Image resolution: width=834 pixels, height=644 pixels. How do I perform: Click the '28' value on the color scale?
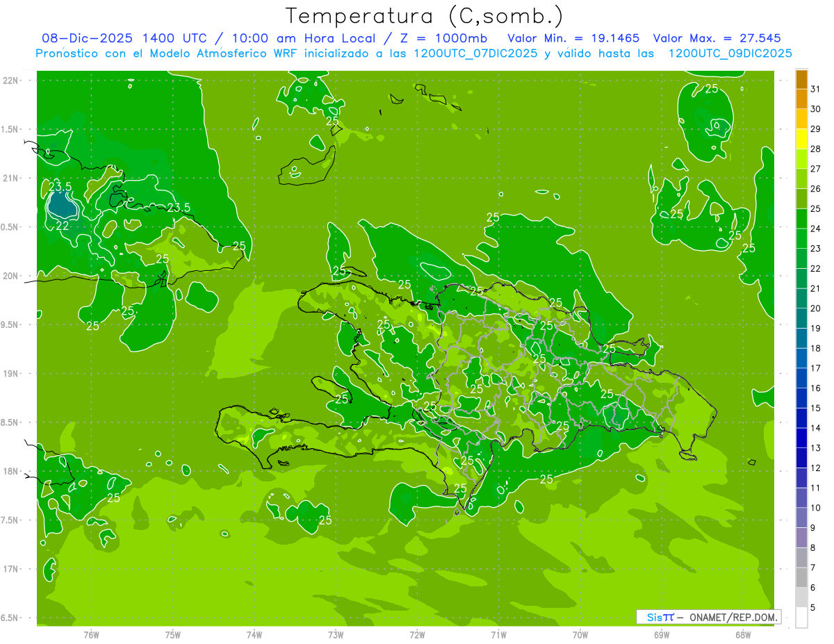click(815, 149)
